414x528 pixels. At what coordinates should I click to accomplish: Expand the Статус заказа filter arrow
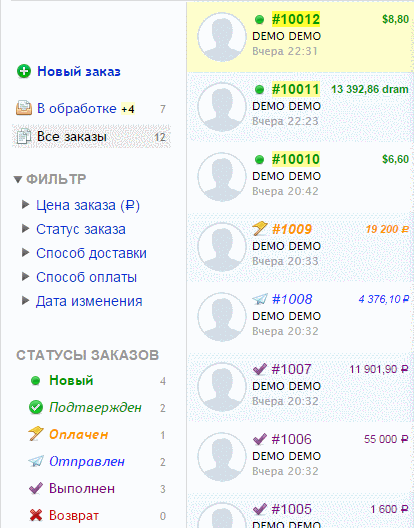[26, 229]
